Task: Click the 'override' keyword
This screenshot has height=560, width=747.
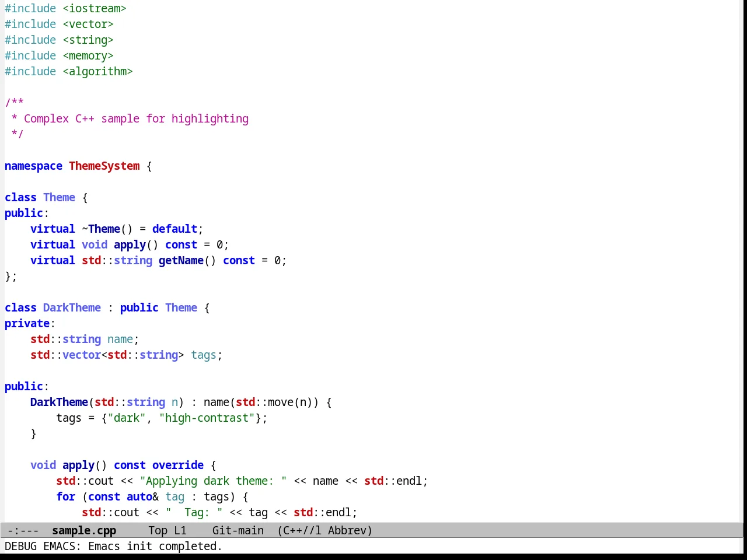Action: (178, 465)
